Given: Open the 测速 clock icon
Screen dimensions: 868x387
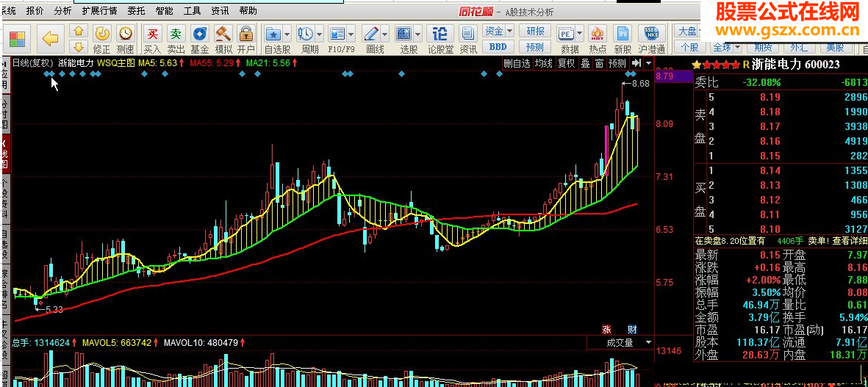Looking at the screenshot, I should 126,33.
